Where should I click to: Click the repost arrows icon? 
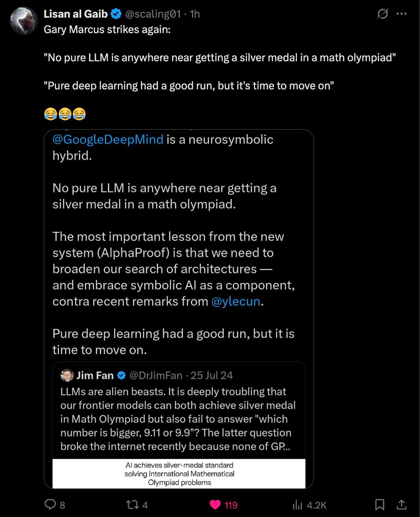click(x=132, y=504)
